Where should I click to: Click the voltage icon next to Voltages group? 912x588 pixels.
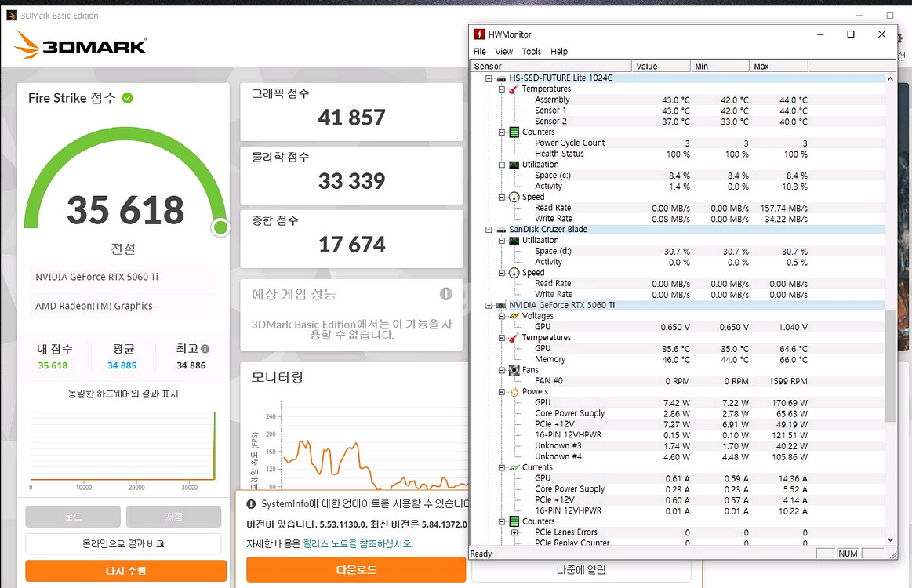[513, 315]
